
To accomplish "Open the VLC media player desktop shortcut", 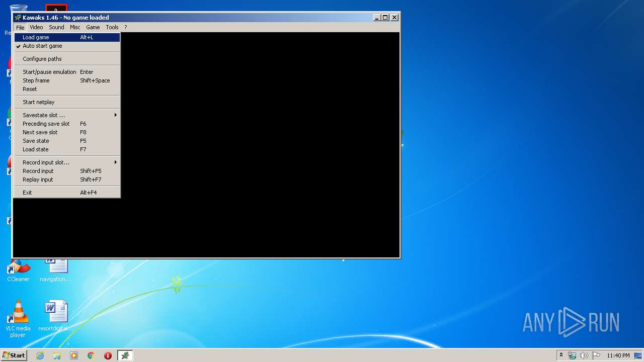I will 18,319.
